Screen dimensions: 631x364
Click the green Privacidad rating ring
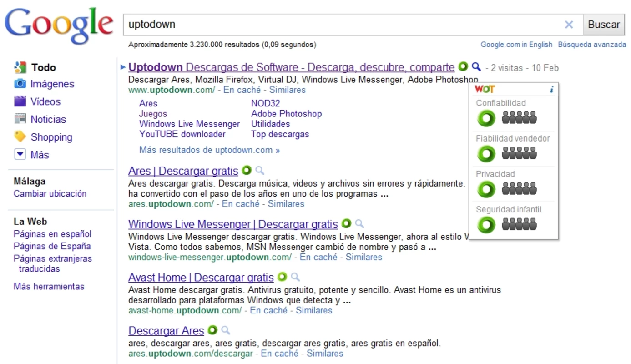tap(486, 189)
